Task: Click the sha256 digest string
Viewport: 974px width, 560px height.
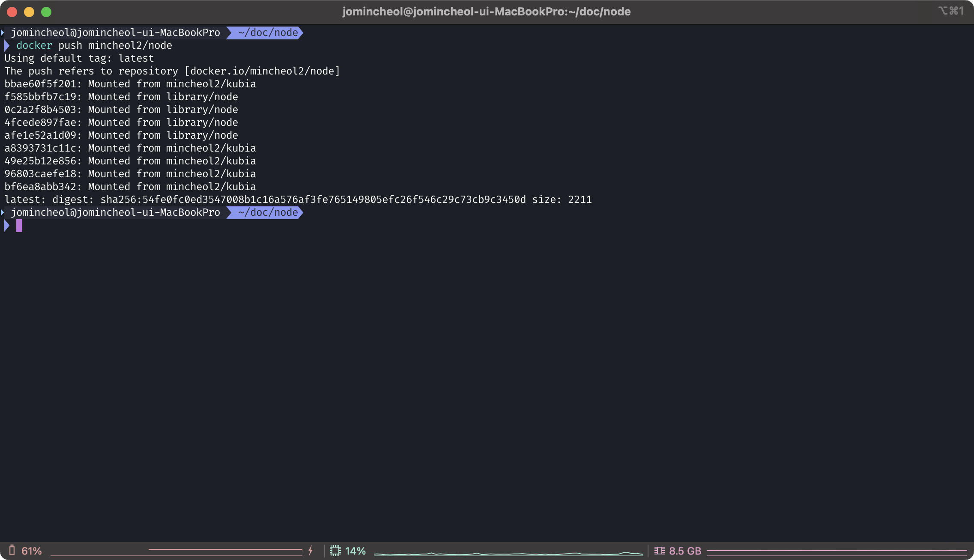Action: (313, 200)
